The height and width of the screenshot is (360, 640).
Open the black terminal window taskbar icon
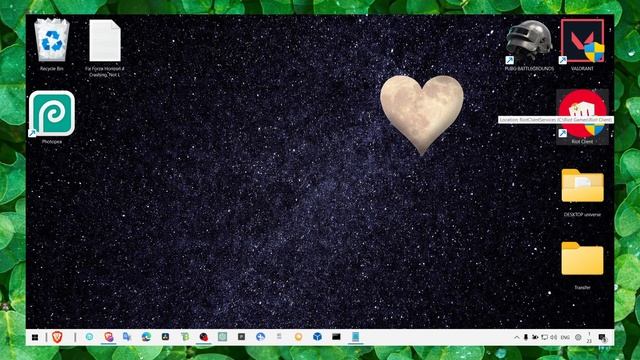[336, 337]
